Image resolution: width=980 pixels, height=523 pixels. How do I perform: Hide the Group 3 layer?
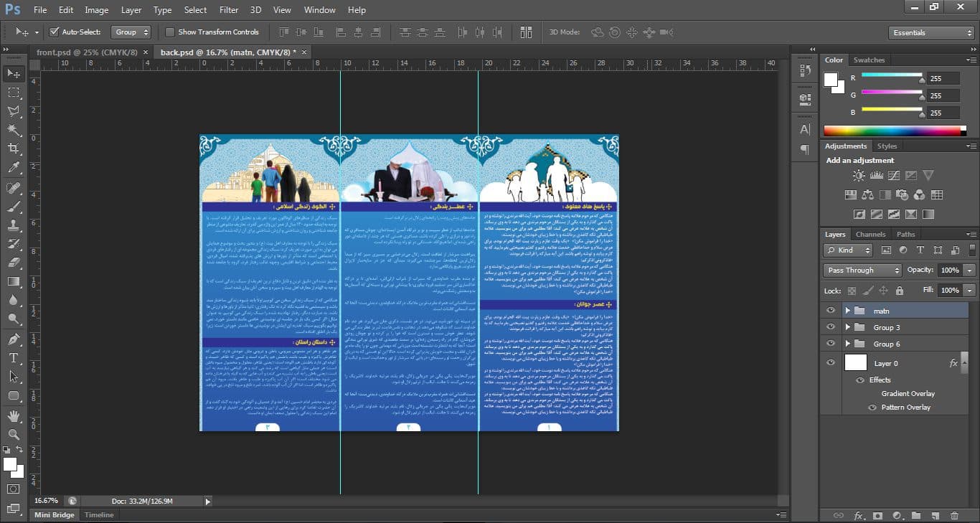click(831, 327)
